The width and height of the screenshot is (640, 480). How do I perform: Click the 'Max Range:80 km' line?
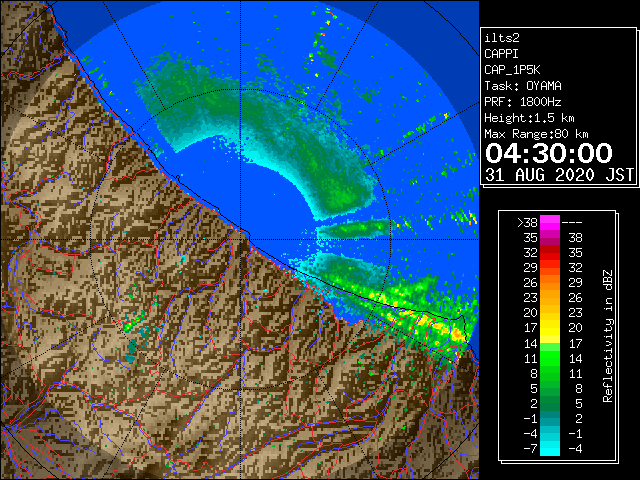click(x=536, y=134)
